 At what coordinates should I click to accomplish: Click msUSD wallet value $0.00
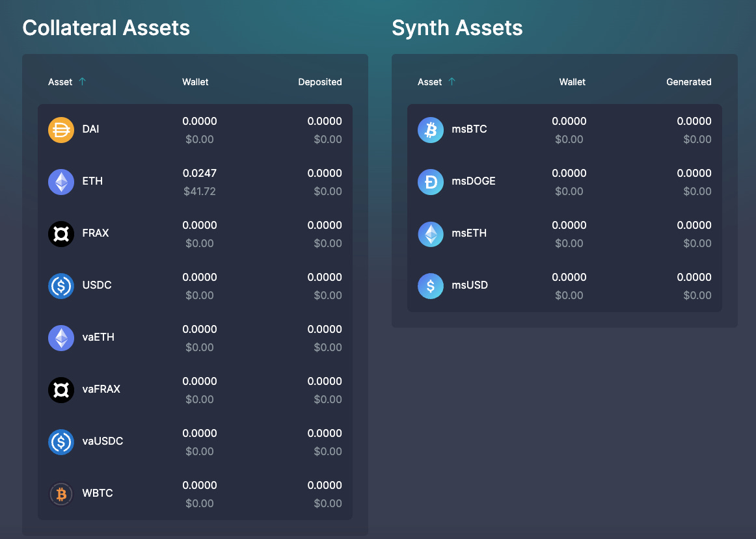[x=569, y=295]
